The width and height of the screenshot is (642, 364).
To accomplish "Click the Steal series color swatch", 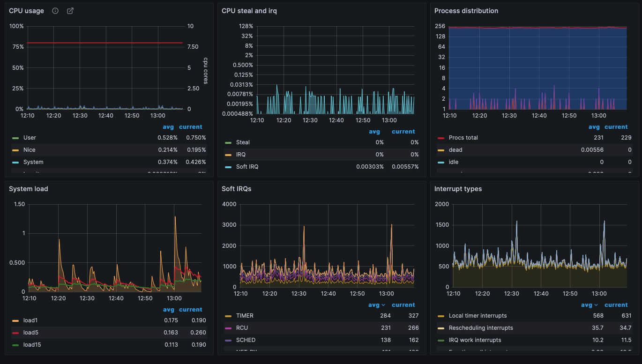I will point(228,142).
